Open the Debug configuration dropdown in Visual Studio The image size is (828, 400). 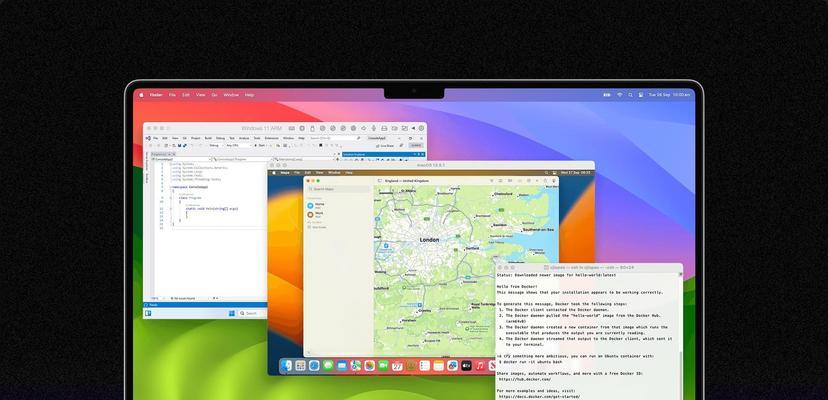(216, 145)
